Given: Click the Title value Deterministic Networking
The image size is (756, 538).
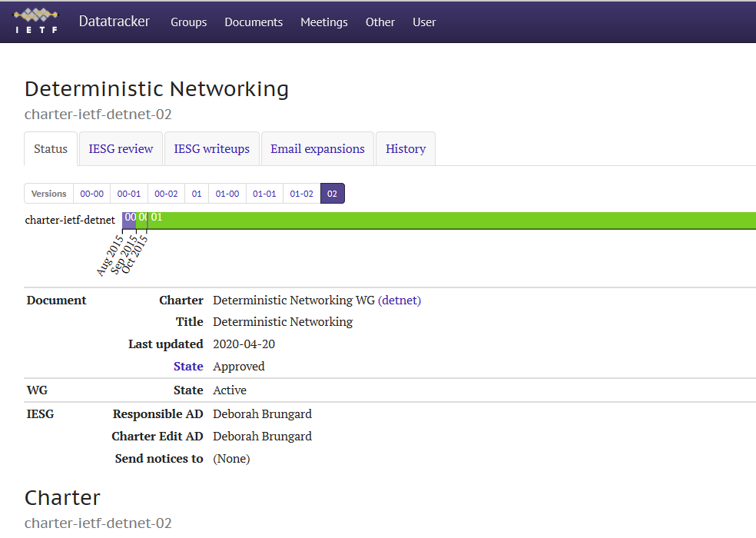Looking at the screenshot, I should (x=283, y=322).
